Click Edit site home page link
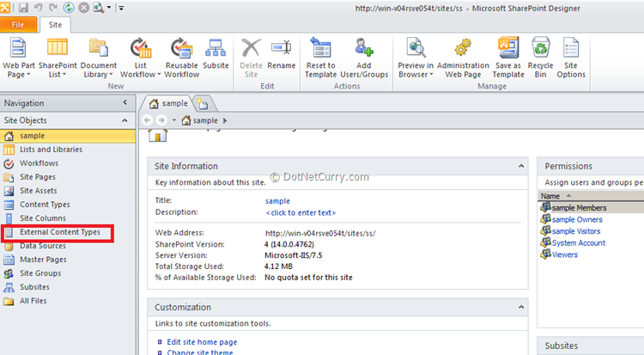 (202, 342)
